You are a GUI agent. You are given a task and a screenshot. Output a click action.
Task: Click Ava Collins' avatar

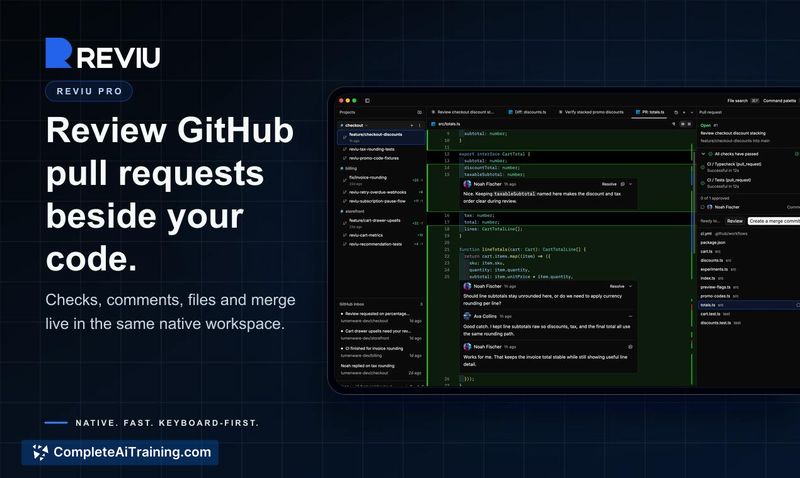[467, 316]
